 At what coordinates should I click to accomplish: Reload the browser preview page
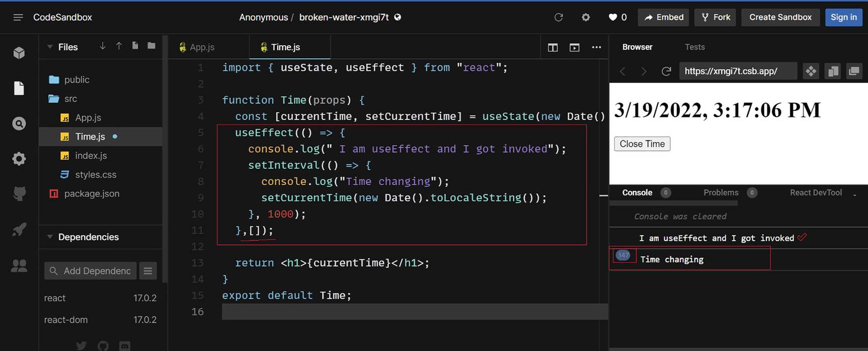click(666, 71)
